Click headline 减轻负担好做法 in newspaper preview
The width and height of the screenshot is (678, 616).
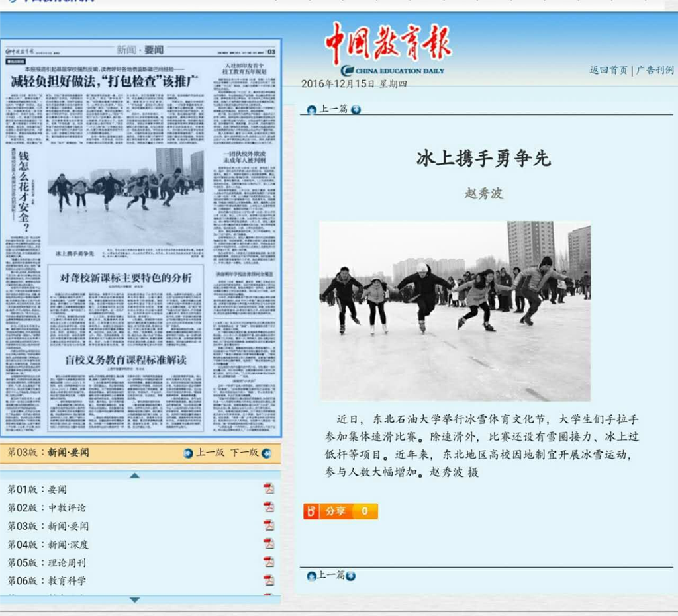coord(105,82)
